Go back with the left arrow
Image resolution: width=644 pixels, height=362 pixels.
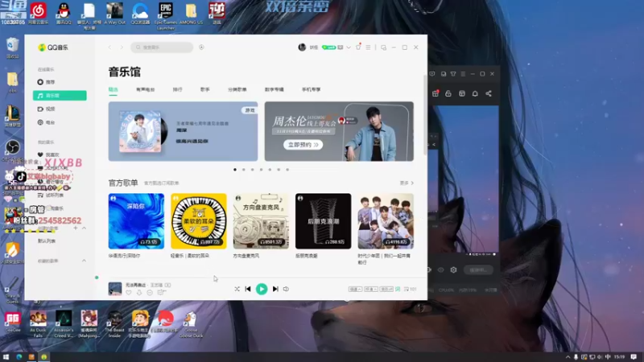tap(109, 47)
